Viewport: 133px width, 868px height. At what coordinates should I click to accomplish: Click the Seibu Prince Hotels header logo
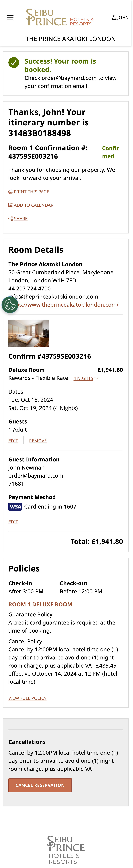59,17
